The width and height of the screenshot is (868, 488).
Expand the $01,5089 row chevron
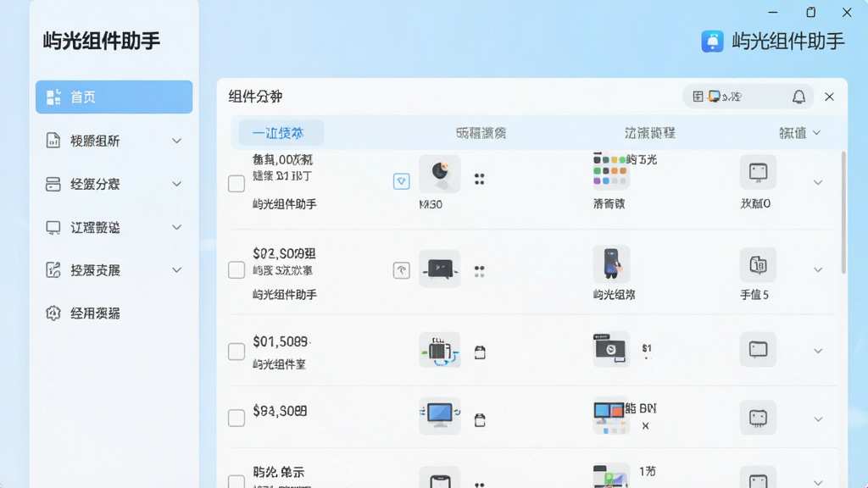click(x=818, y=351)
